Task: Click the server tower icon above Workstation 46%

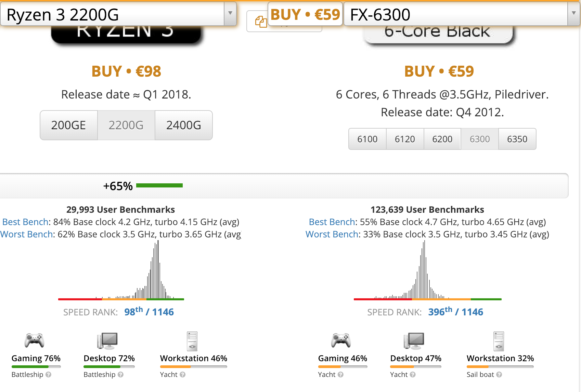Action: [x=192, y=341]
